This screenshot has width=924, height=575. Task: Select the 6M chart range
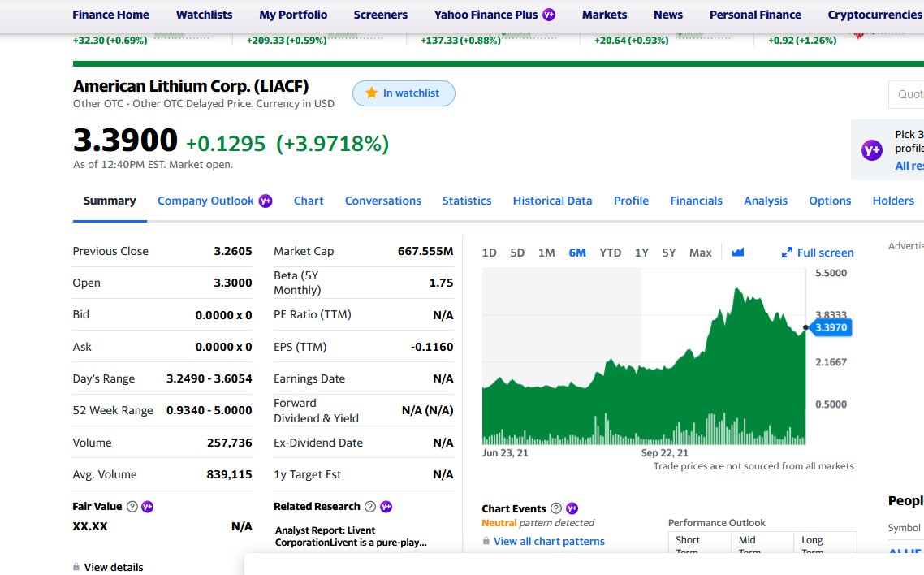click(x=577, y=253)
